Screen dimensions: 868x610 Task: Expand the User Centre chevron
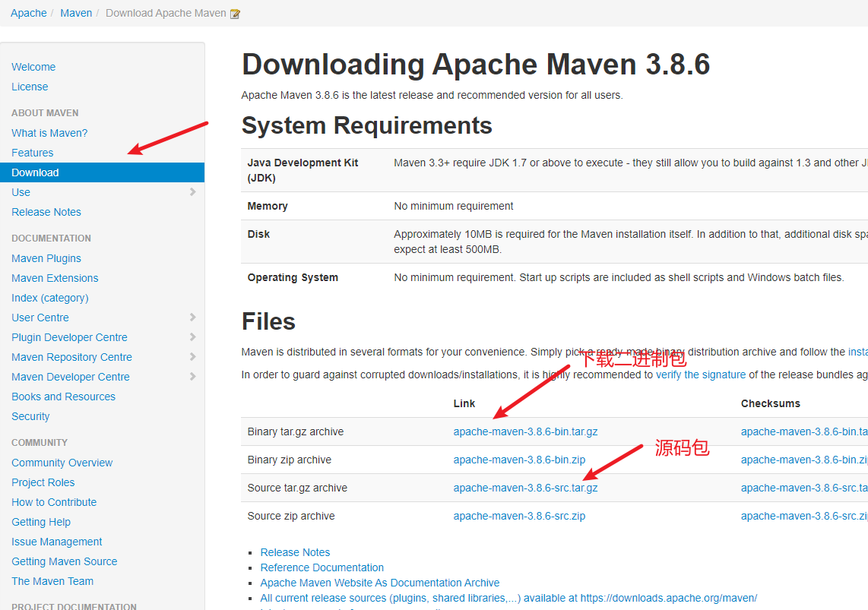tap(192, 318)
